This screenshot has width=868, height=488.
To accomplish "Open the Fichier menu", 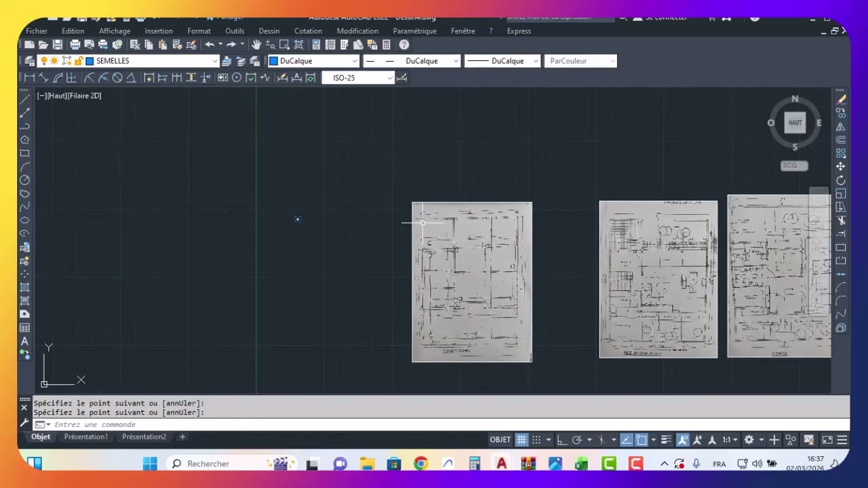I will 37,31.
